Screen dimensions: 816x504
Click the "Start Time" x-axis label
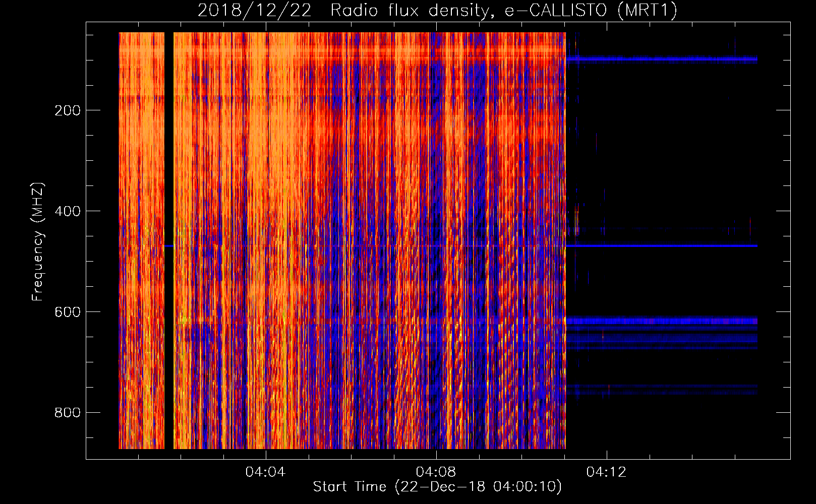click(437, 487)
